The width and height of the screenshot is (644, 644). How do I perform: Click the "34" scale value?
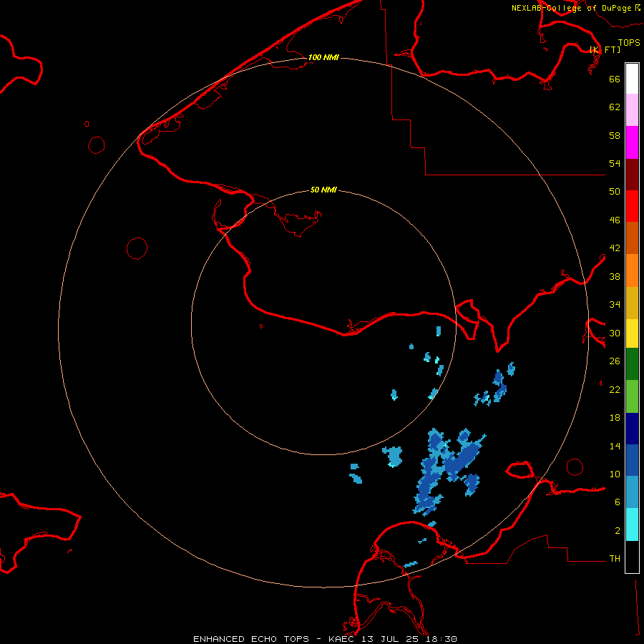[615, 305]
